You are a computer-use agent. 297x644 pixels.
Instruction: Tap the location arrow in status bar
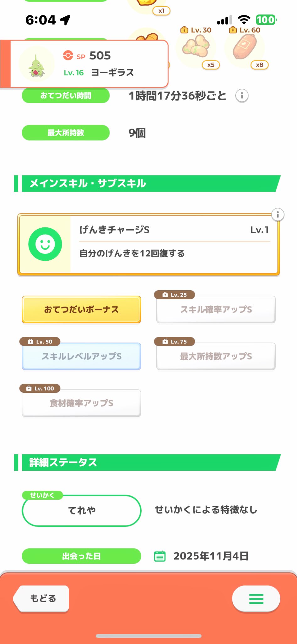tap(65, 20)
